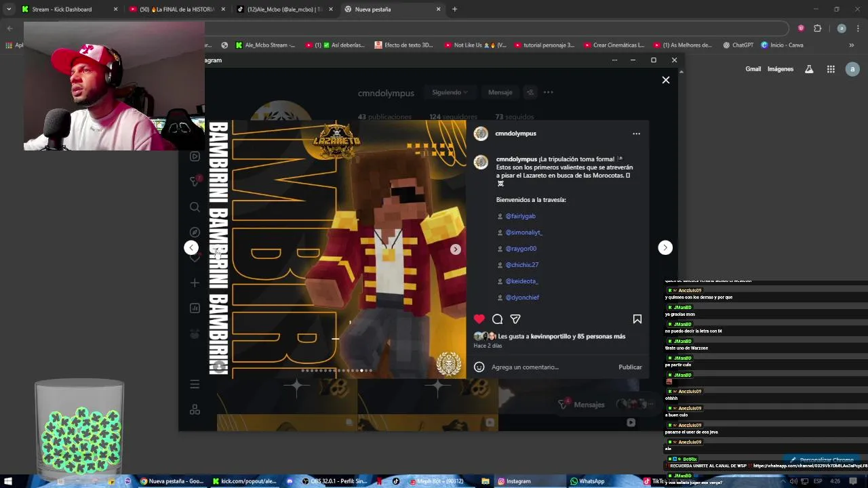Show tagged users on the image
868x488 pixels.
[x=218, y=367]
